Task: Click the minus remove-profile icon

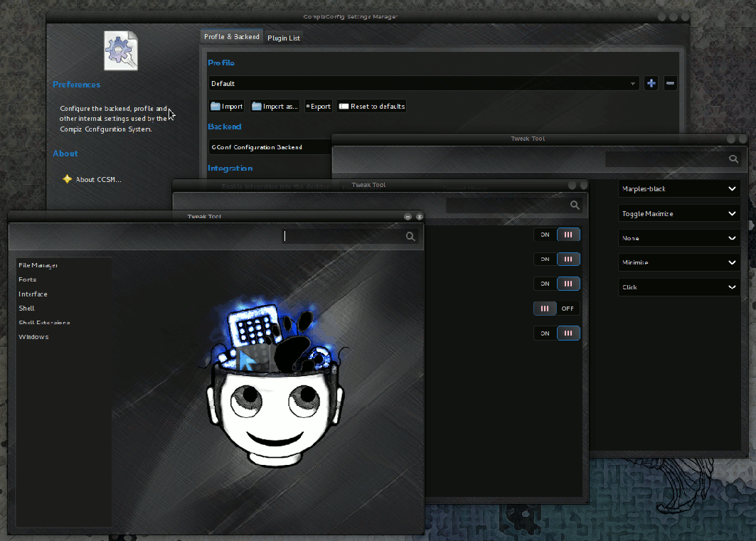Action: pyautogui.click(x=670, y=83)
